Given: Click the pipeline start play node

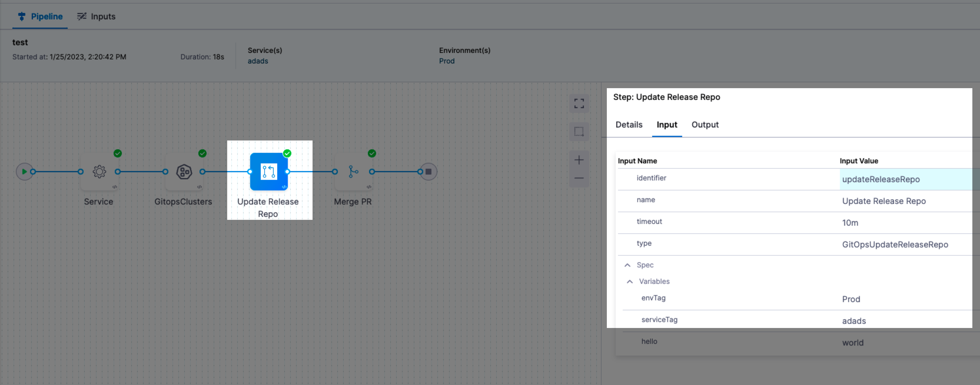Looking at the screenshot, I should (x=24, y=171).
